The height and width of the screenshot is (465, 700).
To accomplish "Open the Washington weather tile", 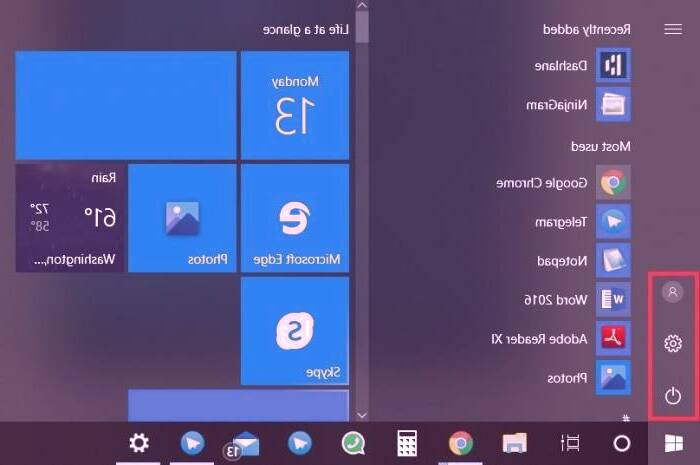I will tap(70, 218).
